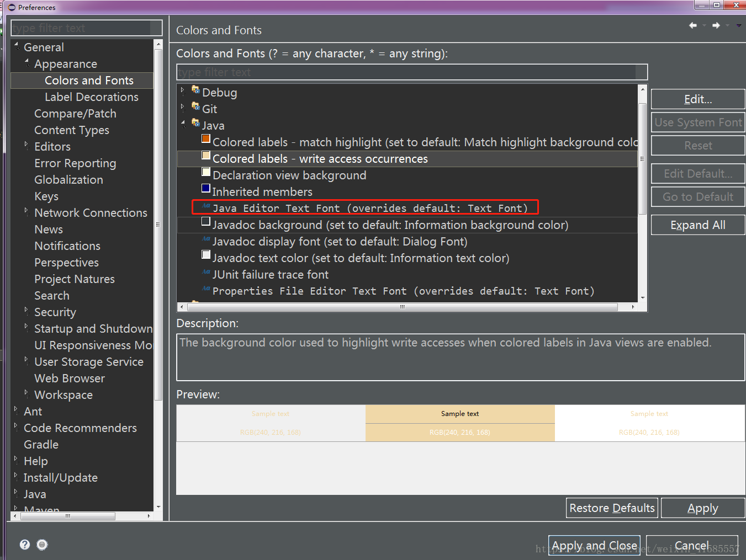
Task: Click the Inherited members blue color swatch
Action: [x=206, y=188]
